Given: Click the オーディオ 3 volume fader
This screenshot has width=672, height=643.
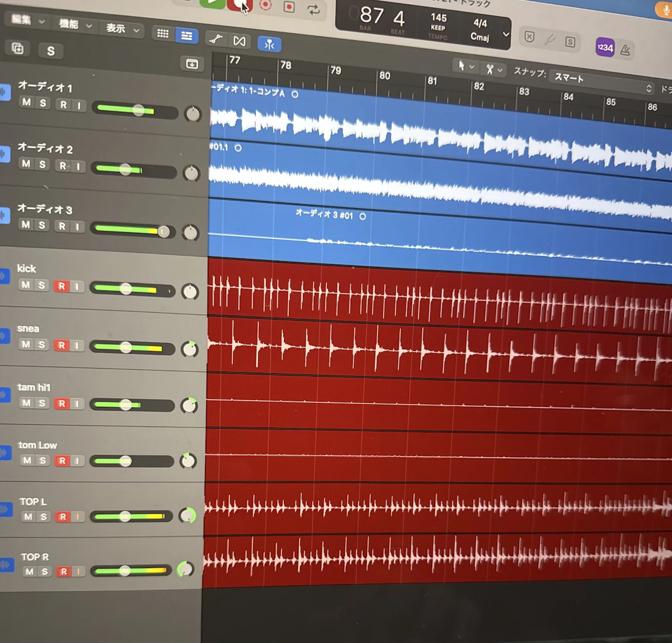Looking at the screenshot, I should coord(164,232).
